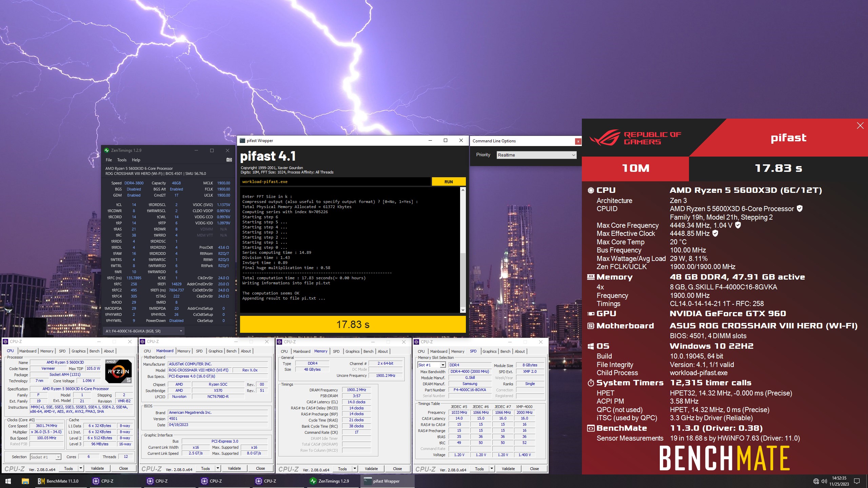The width and height of the screenshot is (868, 488).
Task: Switch to pifast Wrapper taskbar item
Action: [387, 481]
